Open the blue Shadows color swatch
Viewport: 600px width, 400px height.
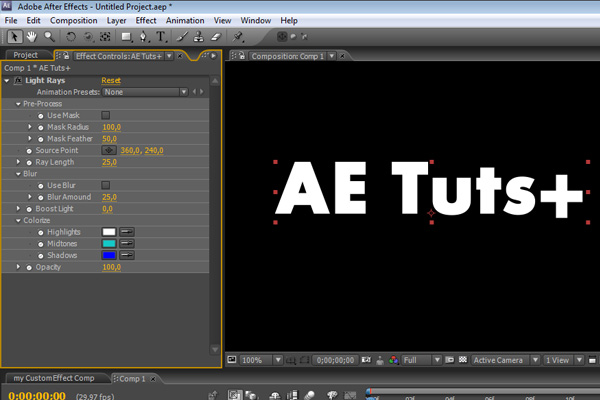[109, 255]
